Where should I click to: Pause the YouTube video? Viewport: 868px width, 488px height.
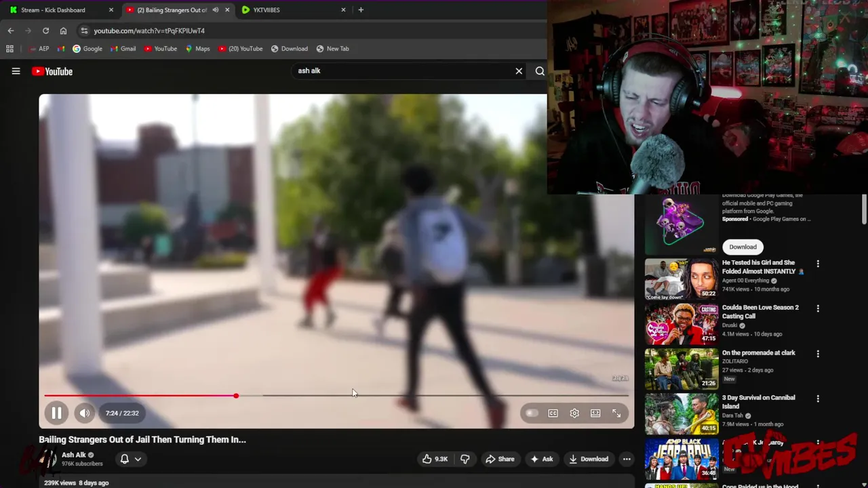[x=57, y=413]
